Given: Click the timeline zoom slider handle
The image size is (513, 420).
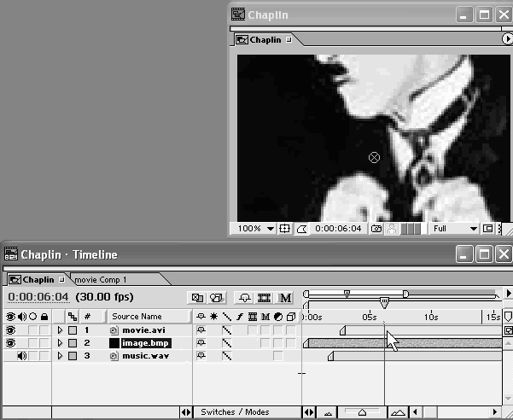Looking at the screenshot, I should tap(362, 412).
